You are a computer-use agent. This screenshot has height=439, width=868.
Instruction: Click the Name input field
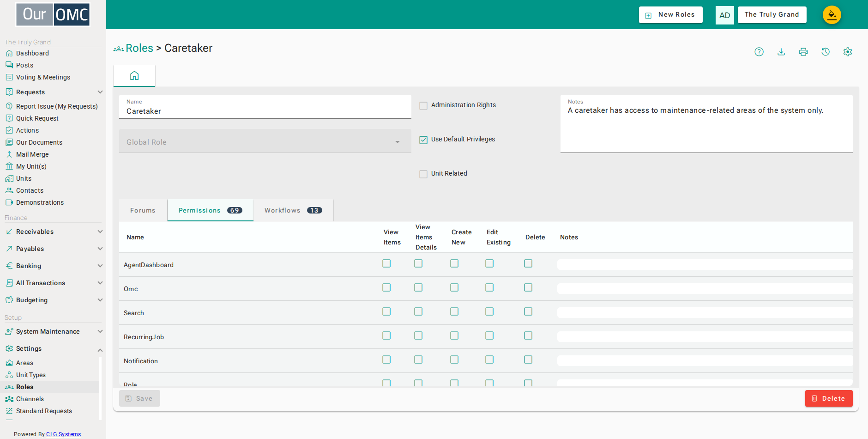(x=265, y=107)
